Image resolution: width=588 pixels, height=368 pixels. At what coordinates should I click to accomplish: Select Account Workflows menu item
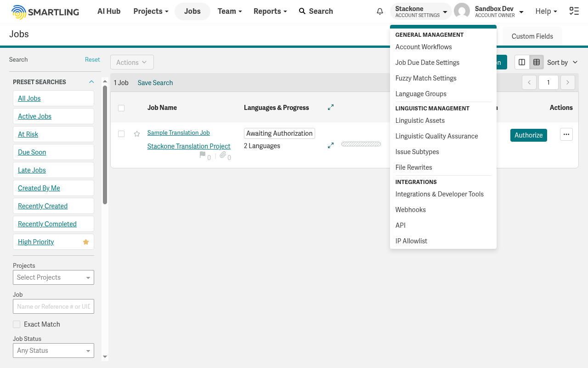424,47
